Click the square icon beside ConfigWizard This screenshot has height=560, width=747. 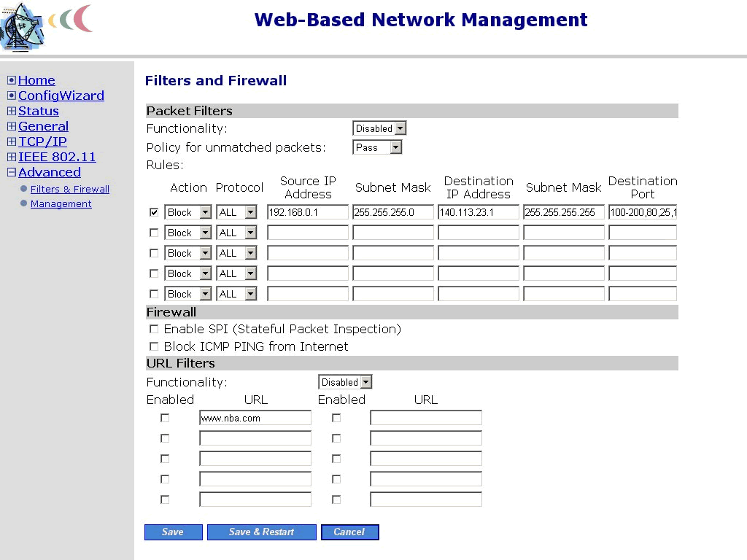click(x=11, y=96)
